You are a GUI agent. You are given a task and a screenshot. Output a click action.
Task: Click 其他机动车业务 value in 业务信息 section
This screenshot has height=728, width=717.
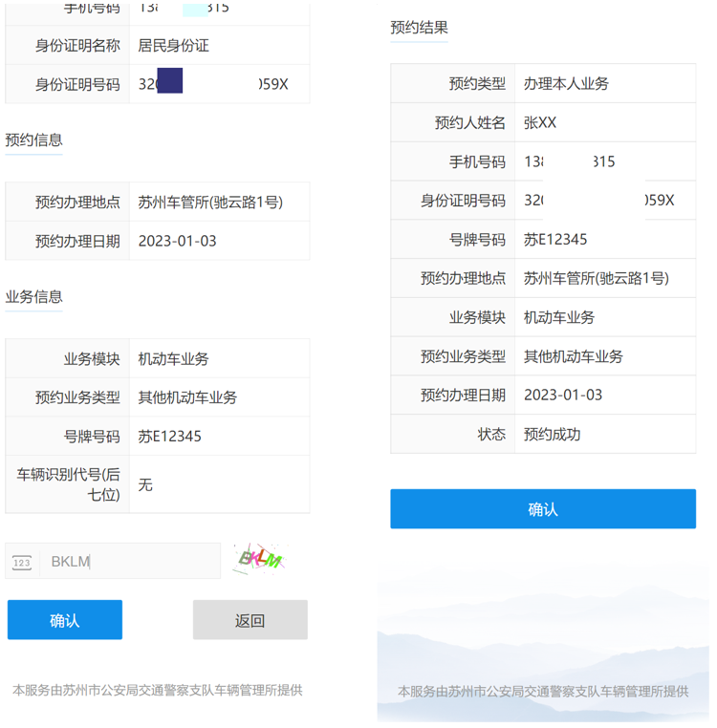click(x=187, y=397)
